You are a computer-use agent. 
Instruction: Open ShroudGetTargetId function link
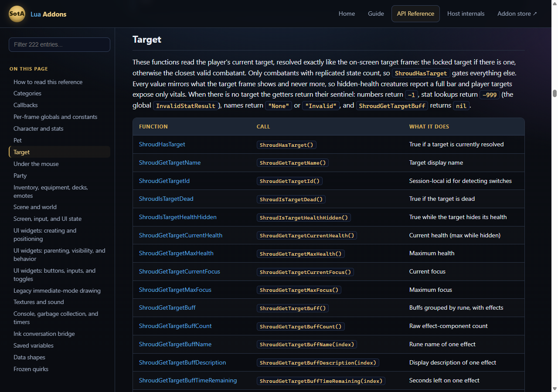click(164, 181)
